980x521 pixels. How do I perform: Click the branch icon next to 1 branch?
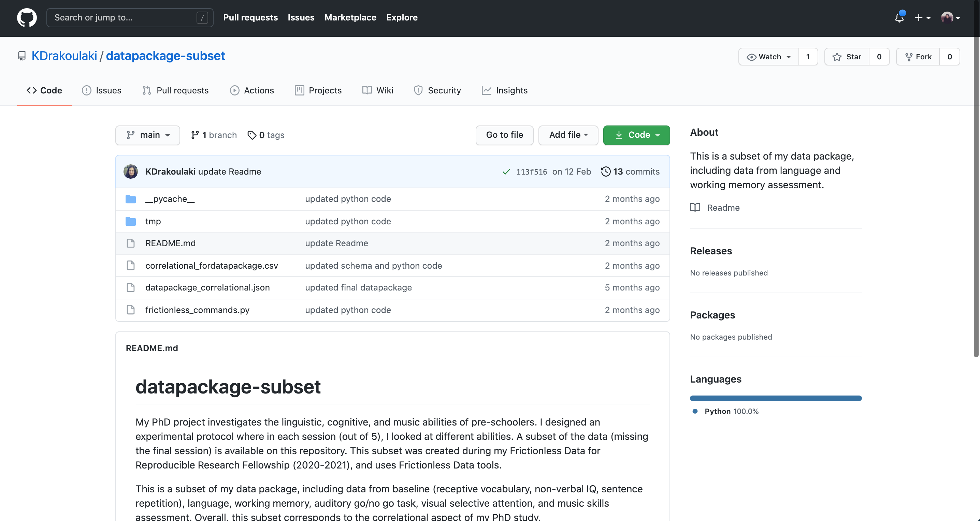click(x=195, y=135)
